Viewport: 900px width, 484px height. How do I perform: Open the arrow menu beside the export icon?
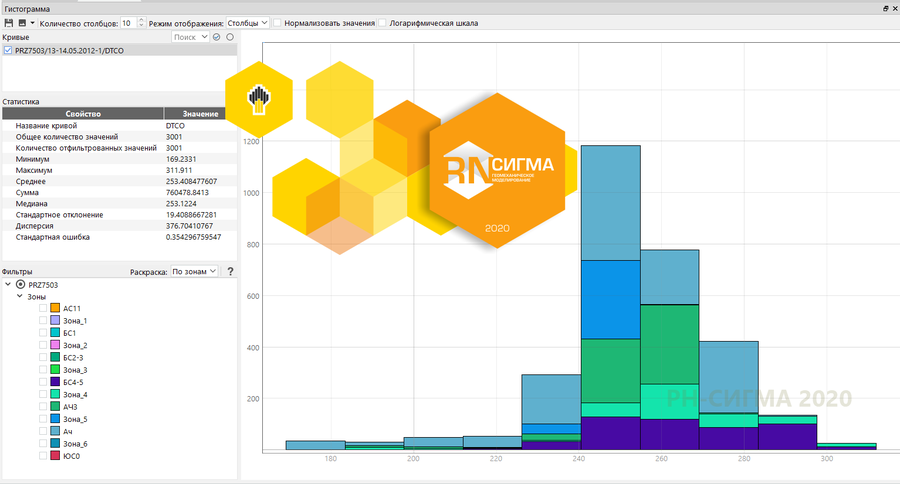click(x=33, y=22)
